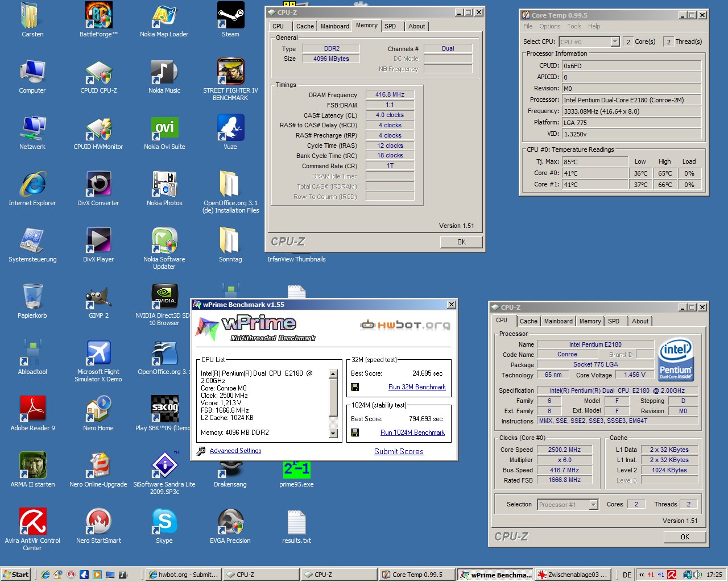Click Core Temp 0.99.5 taskbar button
This screenshot has height=582, width=728.
coord(418,575)
